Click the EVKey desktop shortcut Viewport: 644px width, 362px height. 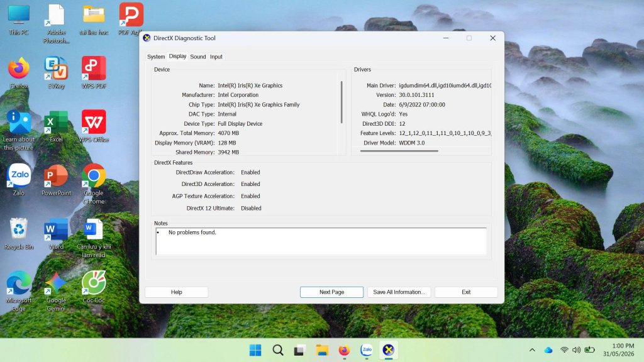[x=56, y=73]
